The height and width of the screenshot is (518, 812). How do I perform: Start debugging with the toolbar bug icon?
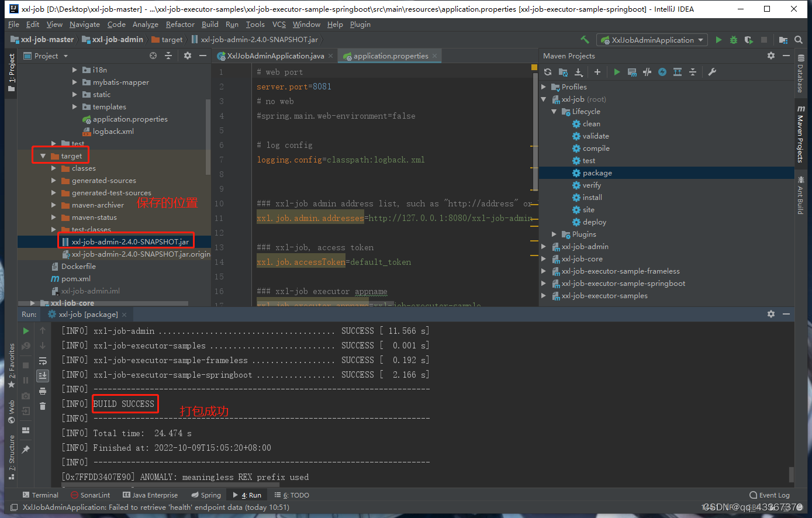point(734,40)
